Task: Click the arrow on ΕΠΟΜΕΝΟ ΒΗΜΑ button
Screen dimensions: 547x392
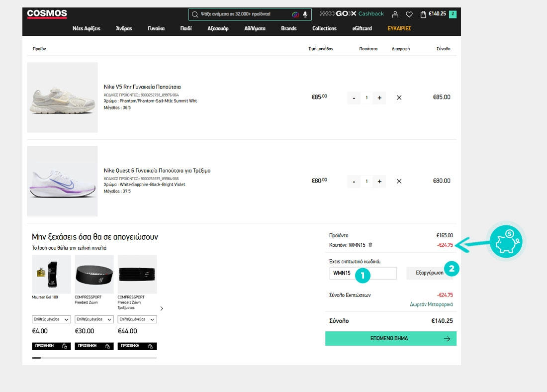Action: coord(447,339)
